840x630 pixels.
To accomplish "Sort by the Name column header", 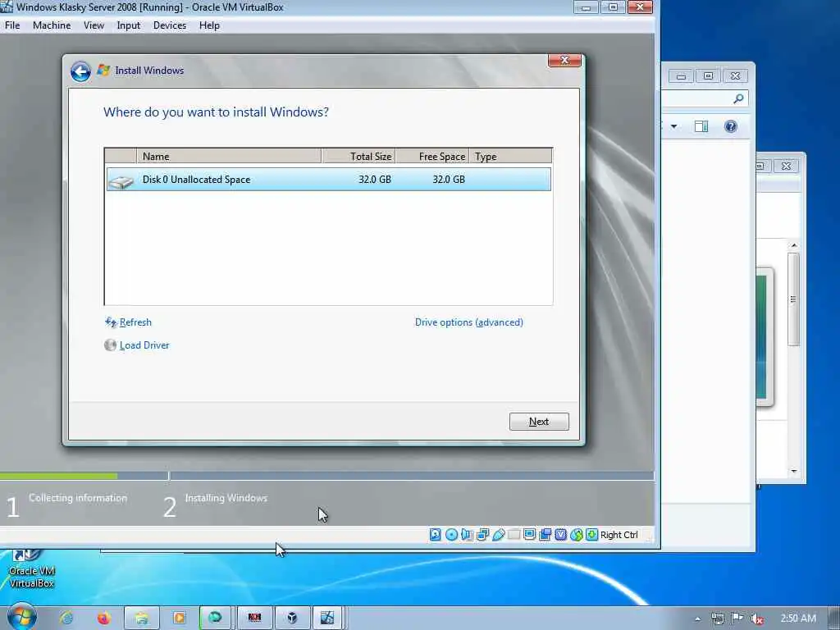I will (229, 157).
